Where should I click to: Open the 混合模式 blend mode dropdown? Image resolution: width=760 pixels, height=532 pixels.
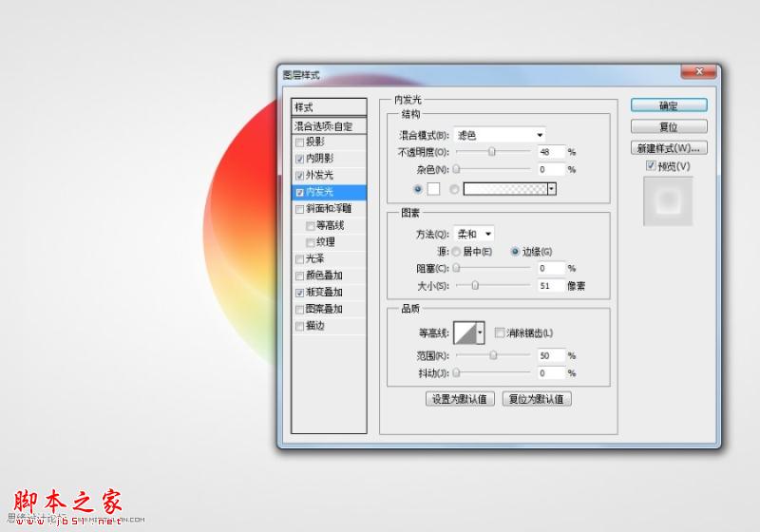point(500,135)
